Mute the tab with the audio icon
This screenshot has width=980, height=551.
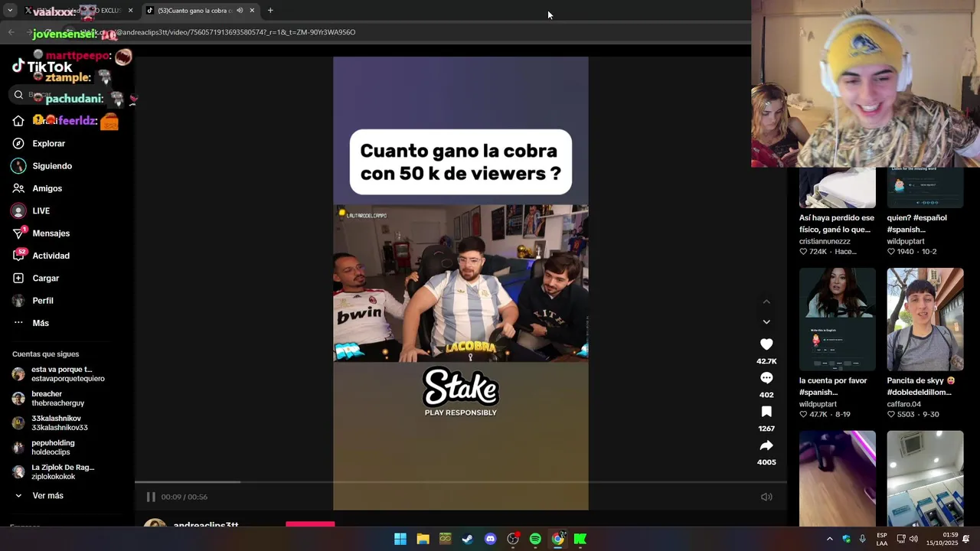click(240, 11)
